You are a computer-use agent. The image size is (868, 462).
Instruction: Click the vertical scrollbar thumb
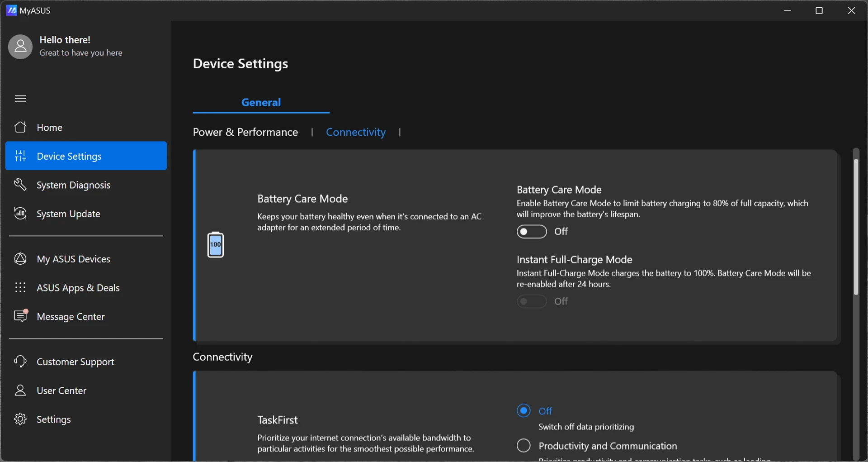pos(856,226)
